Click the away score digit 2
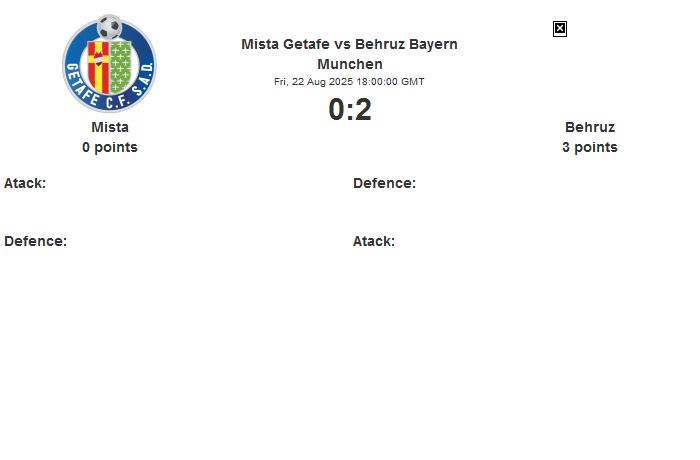 (363, 109)
